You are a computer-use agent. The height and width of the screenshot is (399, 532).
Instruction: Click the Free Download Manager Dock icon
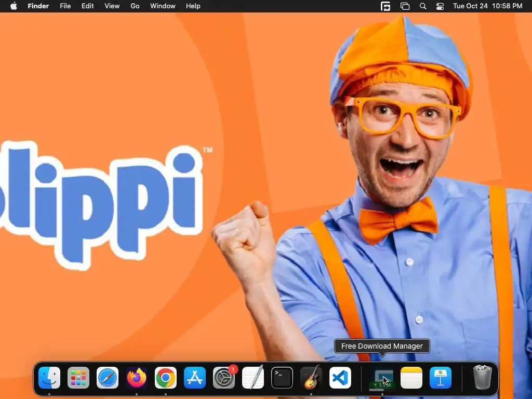point(382,379)
